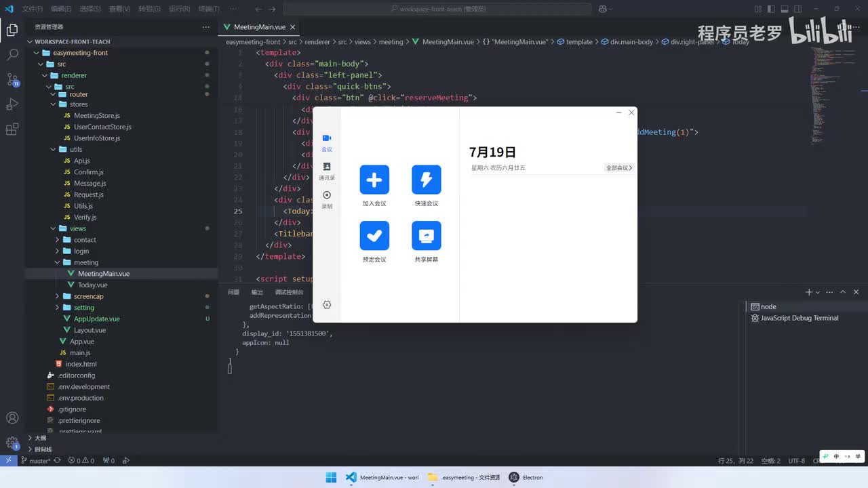The width and height of the screenshot is (868, 488).
Task: Open .easymeeting file explorer taskbar item
Action: tap(464, 477)
